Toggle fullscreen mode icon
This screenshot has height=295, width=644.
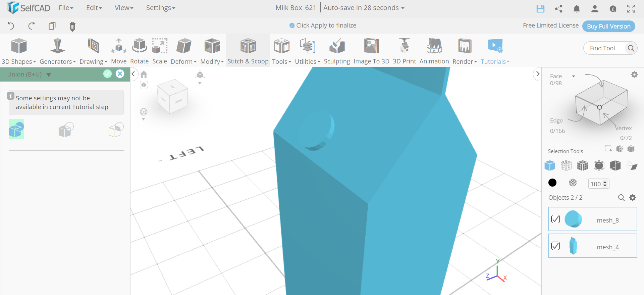[631, 9]
